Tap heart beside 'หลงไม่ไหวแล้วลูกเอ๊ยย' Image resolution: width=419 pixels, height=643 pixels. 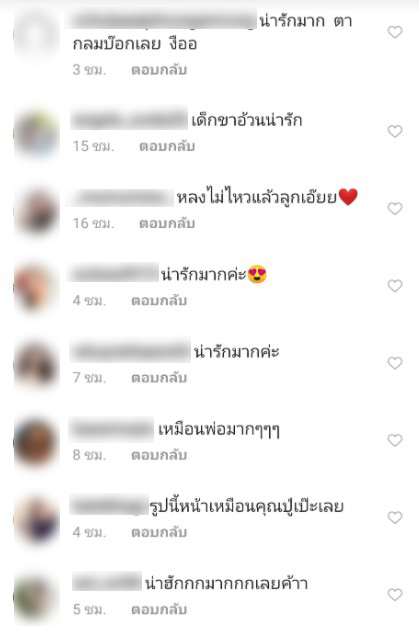[x=395, y=209]
